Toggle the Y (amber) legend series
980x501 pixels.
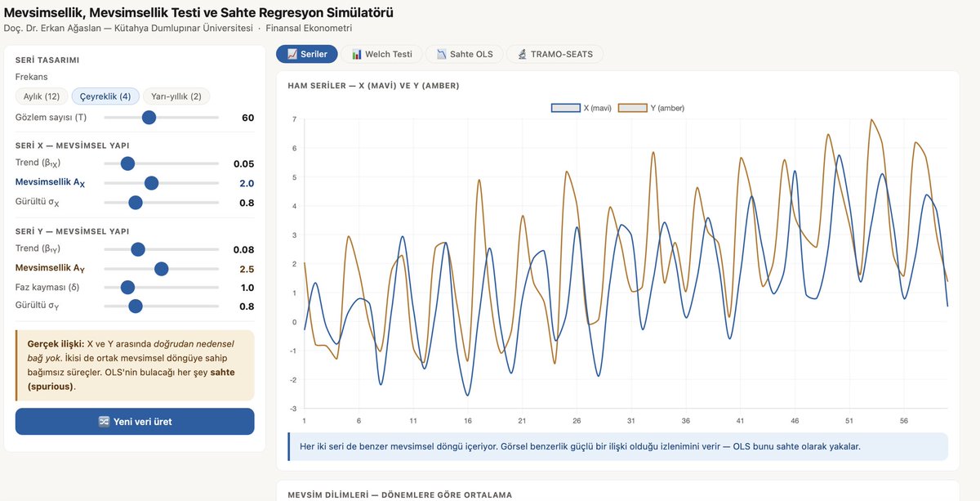pos(651,108)
